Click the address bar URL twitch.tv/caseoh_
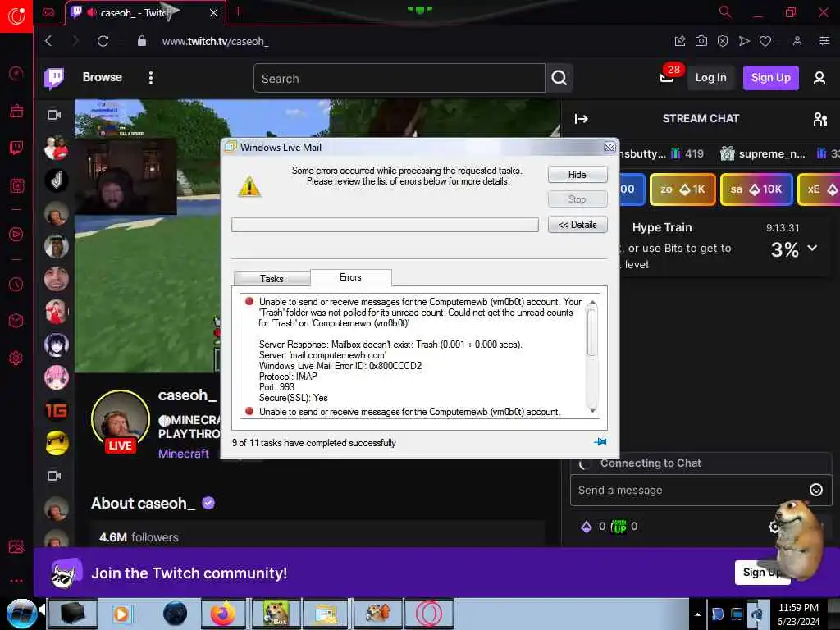840x630 pixels. pyautogui.click(x=216, y=41)
